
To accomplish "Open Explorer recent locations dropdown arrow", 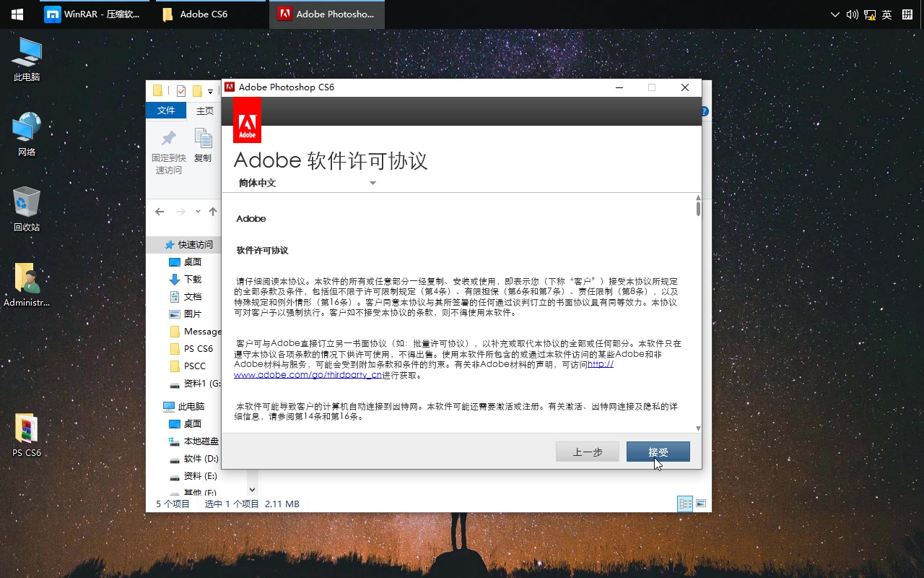I will pyautogui.click(x=198, y=212).
